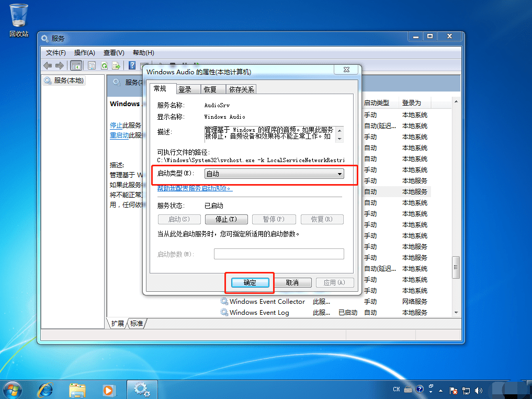Open the 查看(V) menu
This screenshot has height=399, width=532.
pos(114,52)
